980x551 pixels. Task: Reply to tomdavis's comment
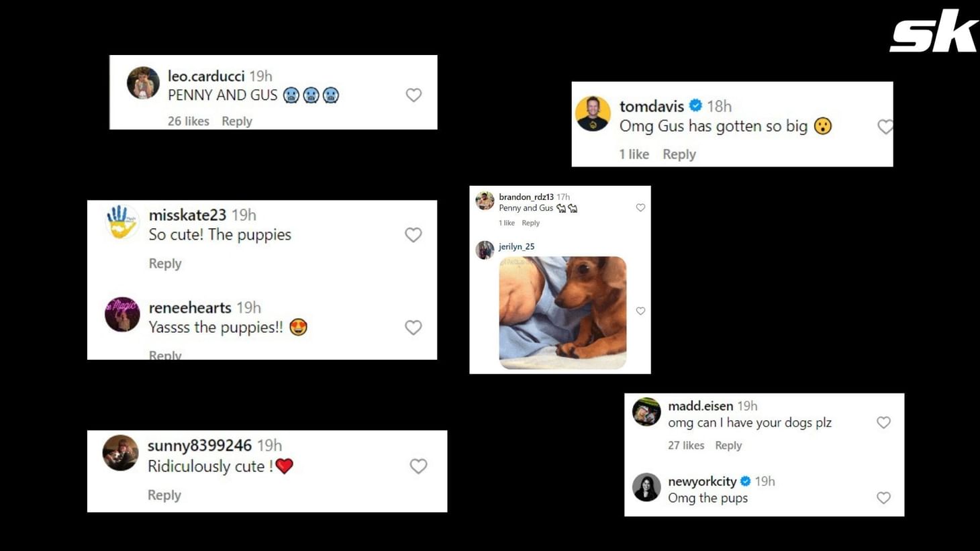(679, 154)
